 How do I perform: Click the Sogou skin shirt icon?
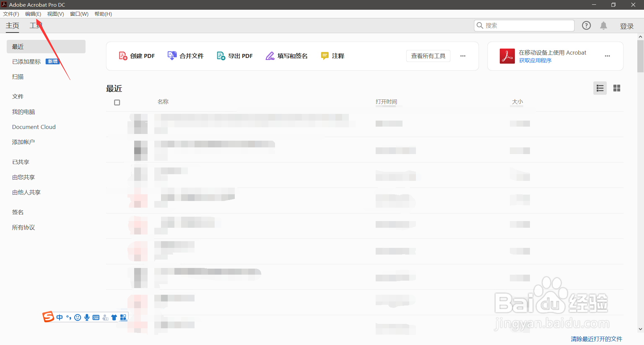click(x=114, y=317)
